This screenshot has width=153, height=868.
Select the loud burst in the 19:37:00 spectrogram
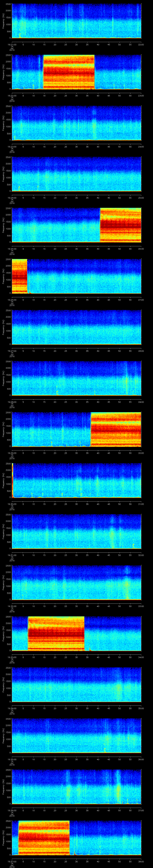pos(44,837)
